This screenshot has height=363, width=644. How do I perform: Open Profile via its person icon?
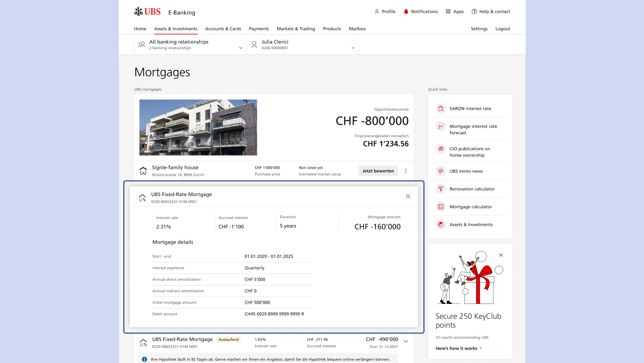(x=377, y=12)
